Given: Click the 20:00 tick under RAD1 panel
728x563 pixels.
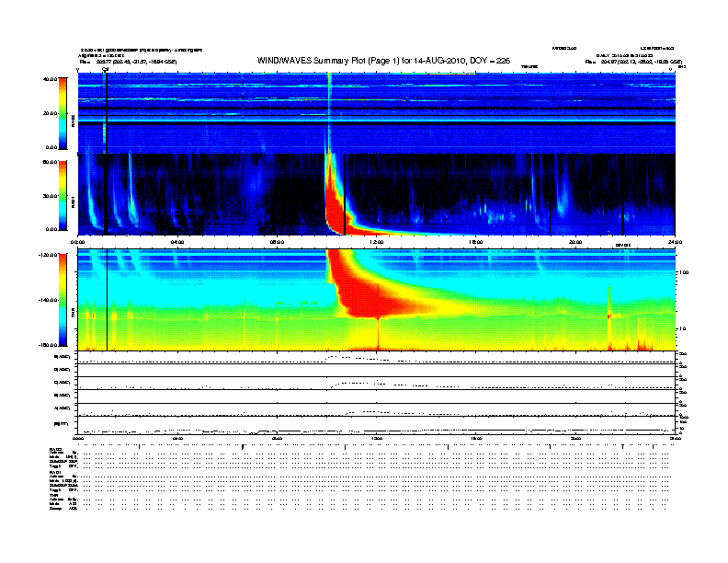Looking at the screenshot, I should pos(575,242).
